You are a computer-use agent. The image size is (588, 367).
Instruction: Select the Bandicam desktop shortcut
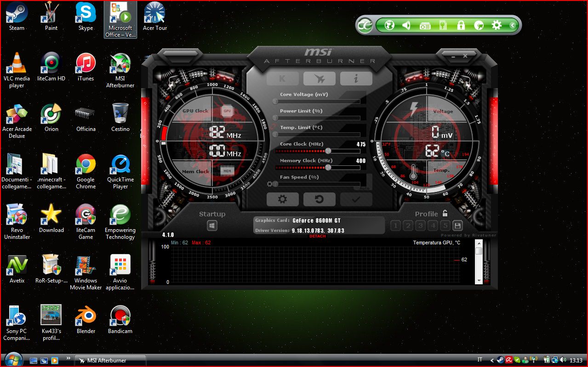click(x=120, y=320)
